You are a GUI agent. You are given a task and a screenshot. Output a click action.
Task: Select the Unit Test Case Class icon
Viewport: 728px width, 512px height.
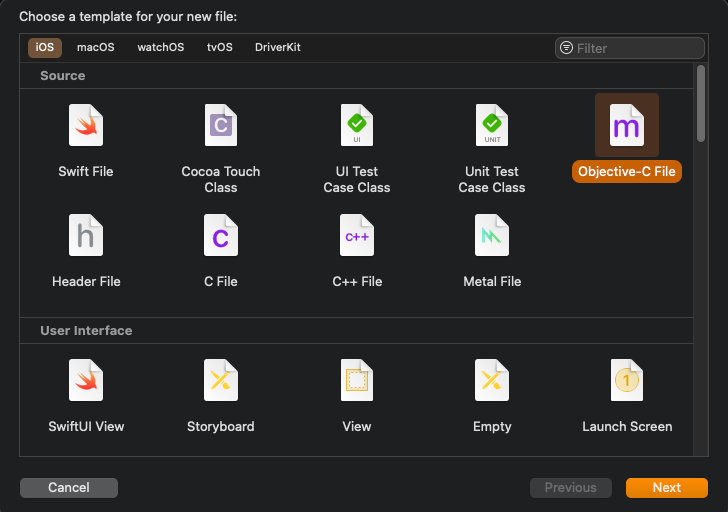[492, 125]
